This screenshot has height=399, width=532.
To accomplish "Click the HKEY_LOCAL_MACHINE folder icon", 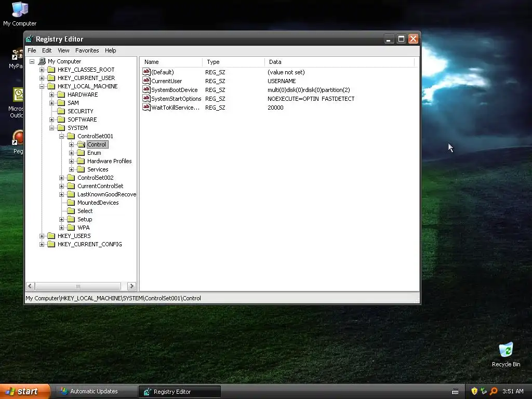I will tap(51, 86).
